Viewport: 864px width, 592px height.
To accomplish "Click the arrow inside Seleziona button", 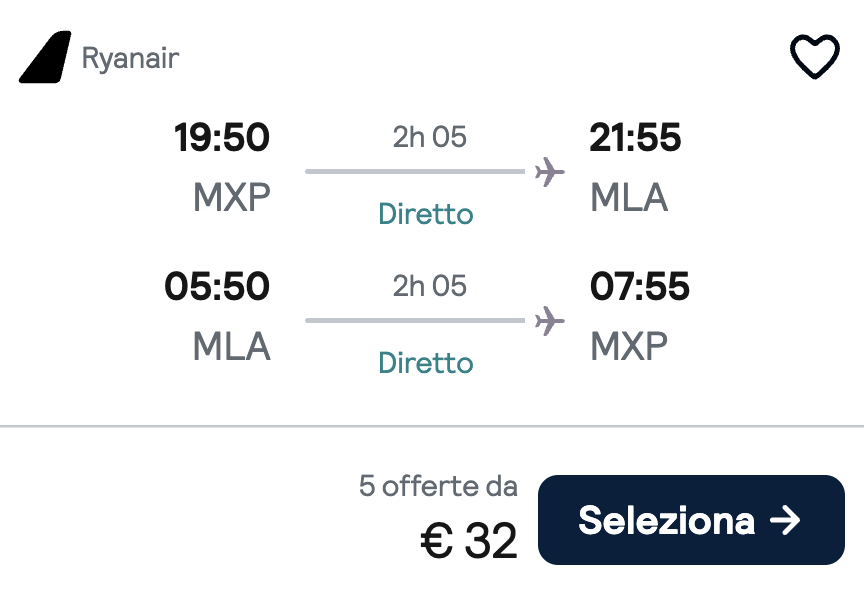I will (785, 520).
